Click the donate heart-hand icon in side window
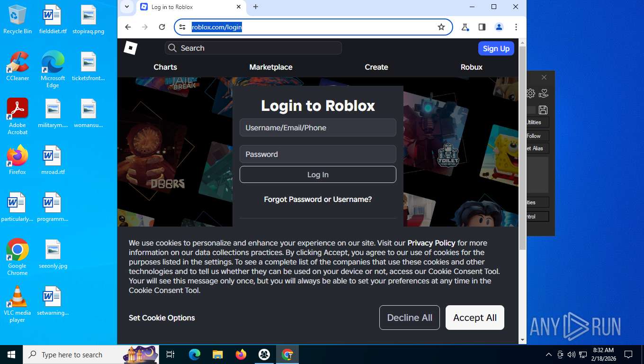Viewport: 644px width, 364px height. point(544,93)
